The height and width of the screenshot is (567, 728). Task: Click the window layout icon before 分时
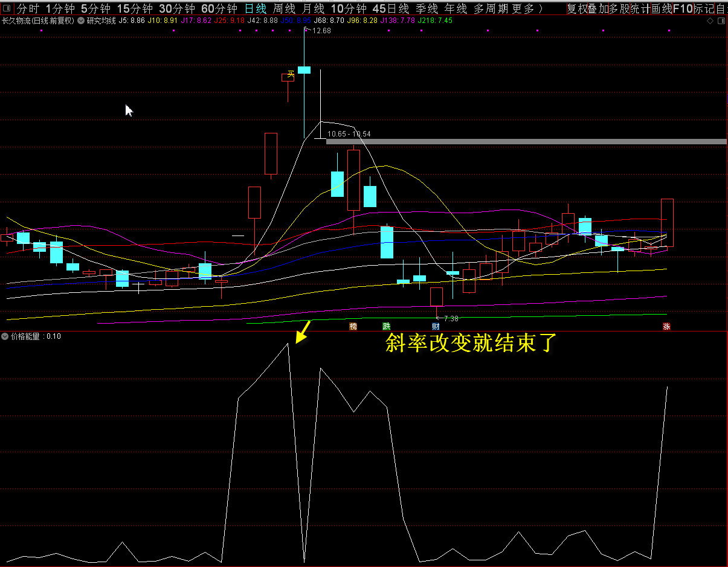(5, 8)
